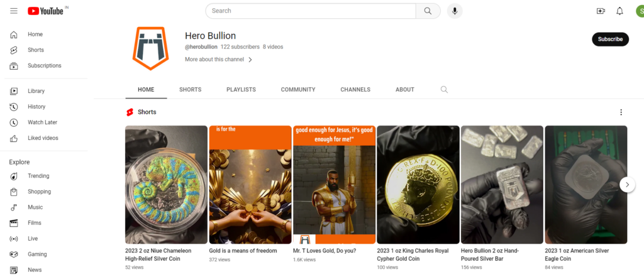Click the Library sidebar icon
The image size is (644, 277).
14,91
